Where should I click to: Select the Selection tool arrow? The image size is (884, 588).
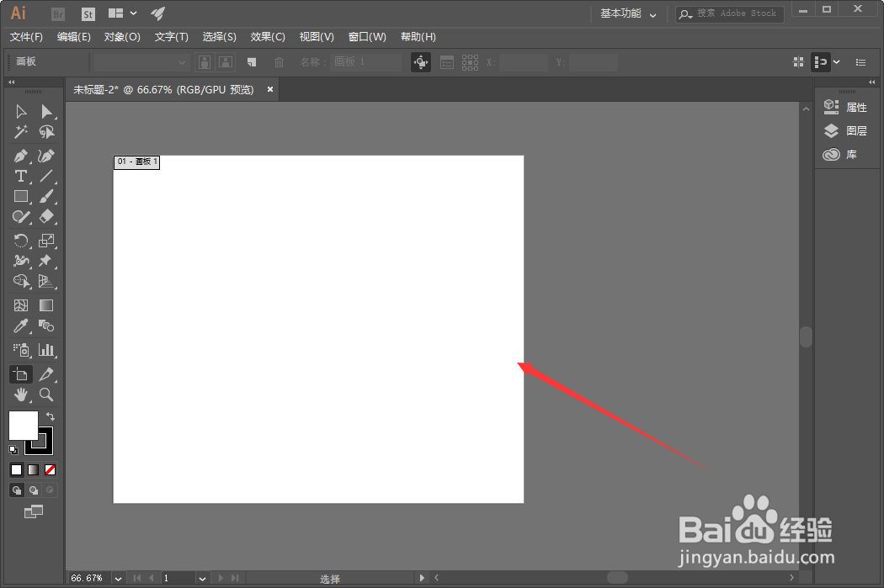(x=21, y=112)
